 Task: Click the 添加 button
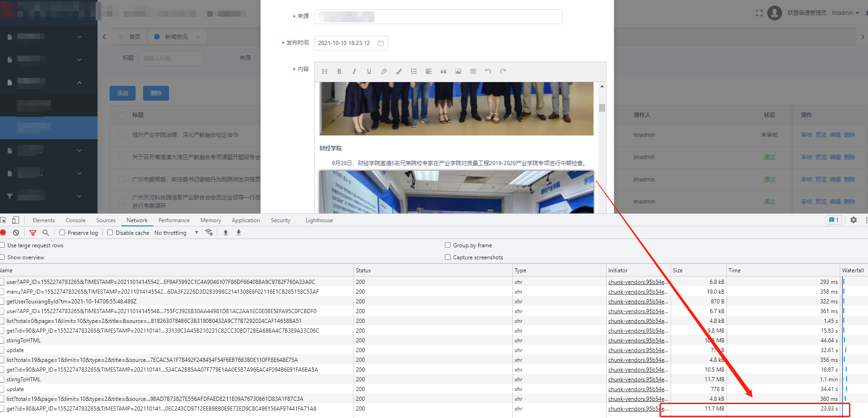pyautogui.click(x=122, y=93)
